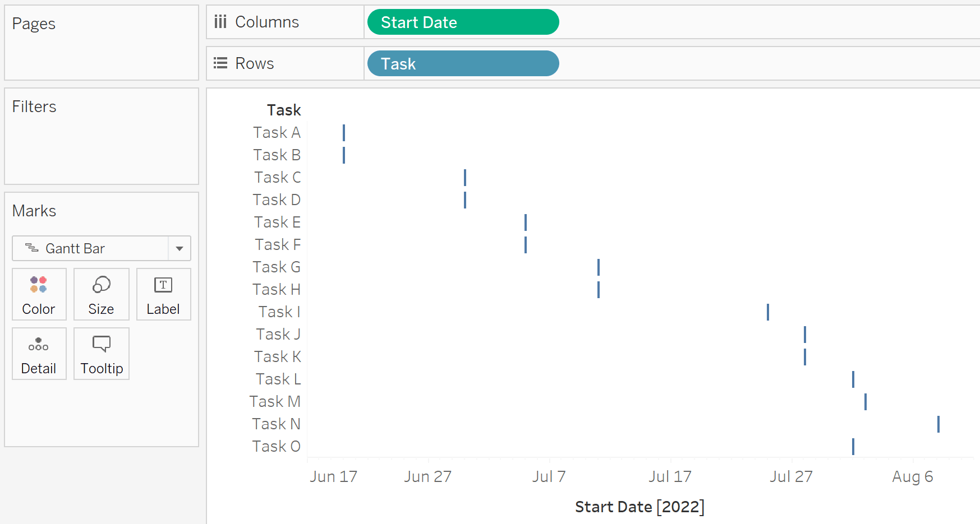The image size is (980, 524).
Task: Select the Detail mark icon
Action: (x=39, y=354)
